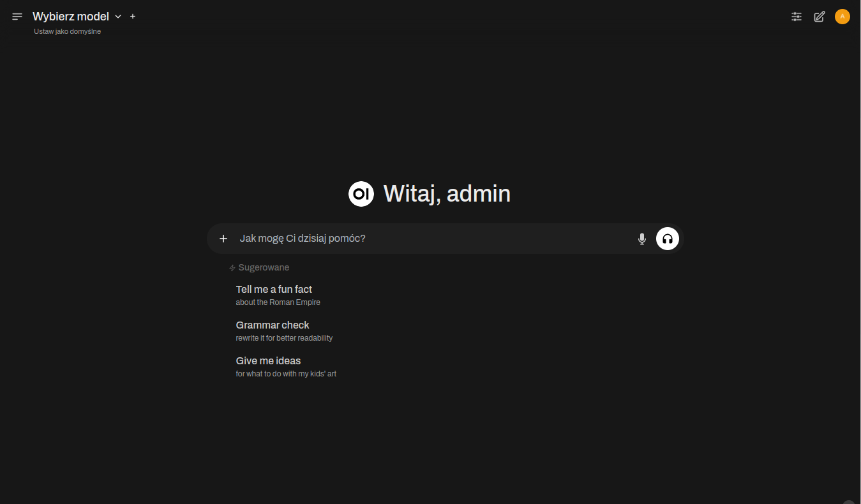Open the Wybierz model dropdown
Screen dimensions: 861x504
tap(77, 17)
